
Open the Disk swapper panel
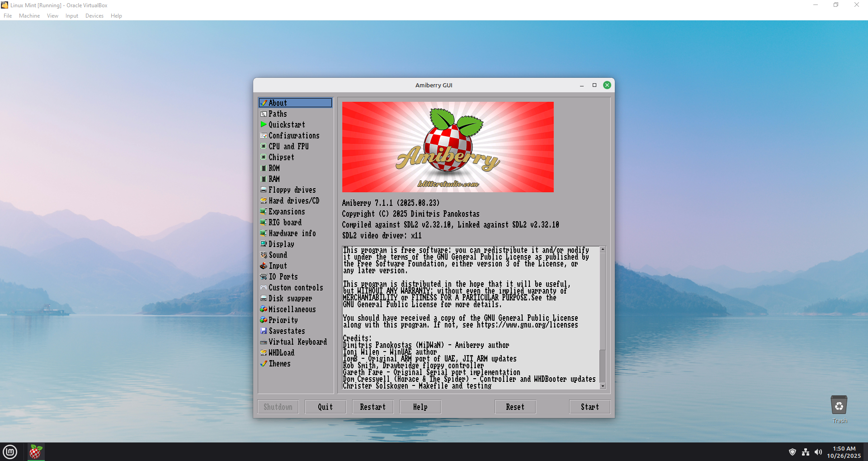[295, 299]
